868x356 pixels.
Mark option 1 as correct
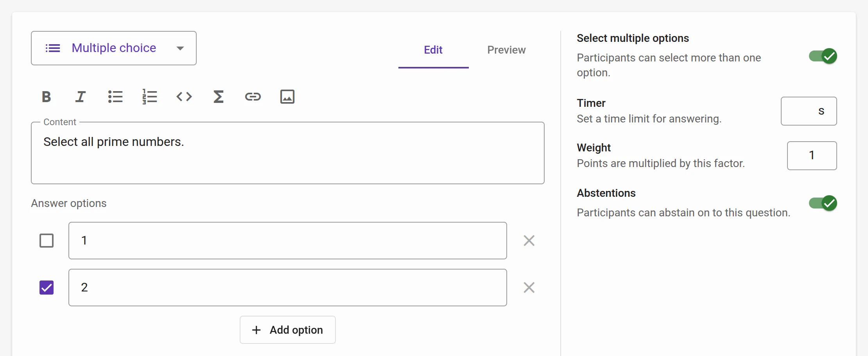47,241
